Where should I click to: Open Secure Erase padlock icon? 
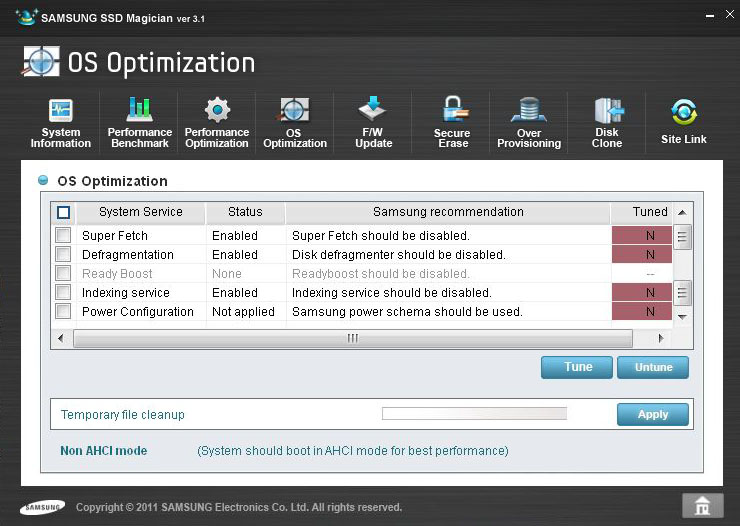point(454,109)
